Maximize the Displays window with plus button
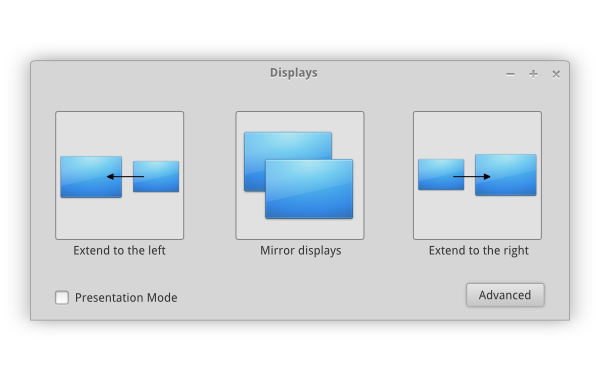The height and width of the screenshot is (380, 600). point(533,74)
